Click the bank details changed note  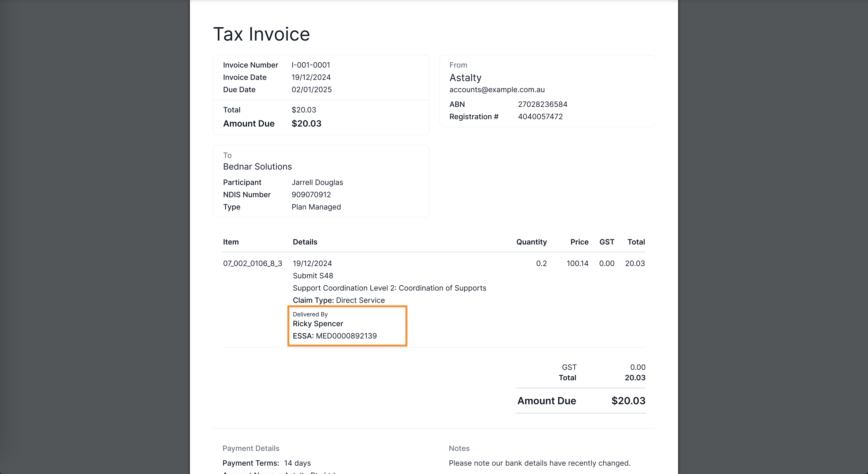pyautogui.click(x=539, y=463)
